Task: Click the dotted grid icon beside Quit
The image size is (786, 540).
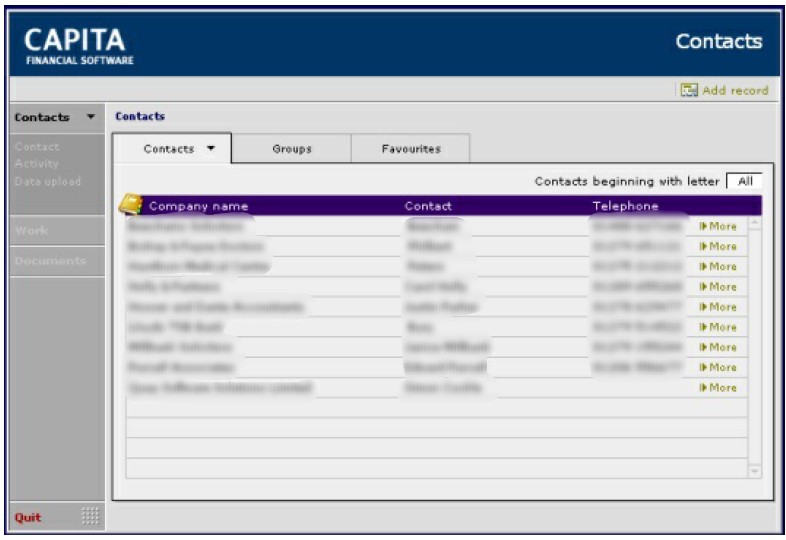Action: tap(90, 515)
